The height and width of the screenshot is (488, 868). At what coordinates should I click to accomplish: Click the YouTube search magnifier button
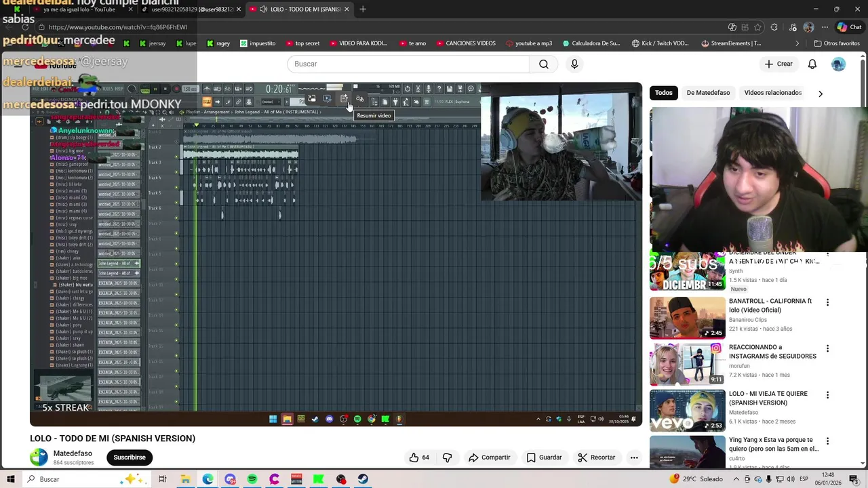(544, 64)
